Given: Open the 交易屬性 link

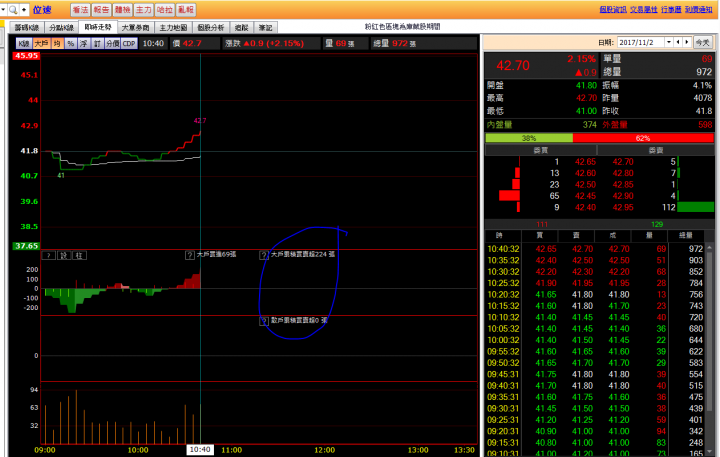Looking at the screenshot, I should (x=643, y=10).
